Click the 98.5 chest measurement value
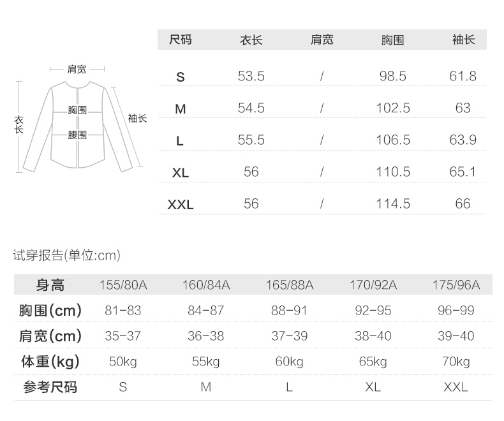This screenshot has width=504, height=421. click(392, 77)
